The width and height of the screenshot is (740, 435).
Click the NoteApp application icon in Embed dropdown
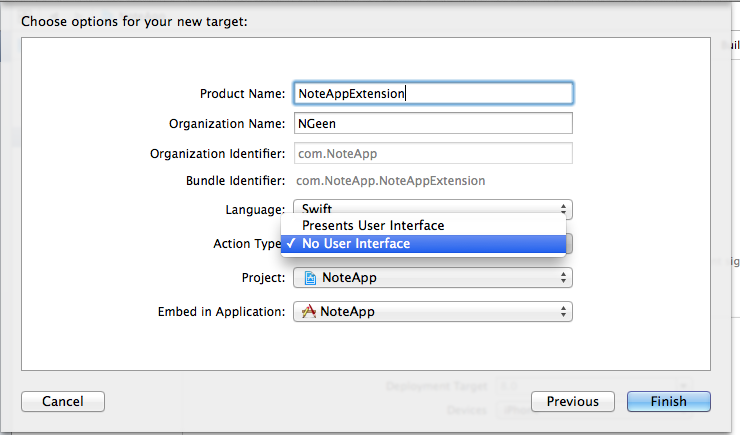point(309,311)
